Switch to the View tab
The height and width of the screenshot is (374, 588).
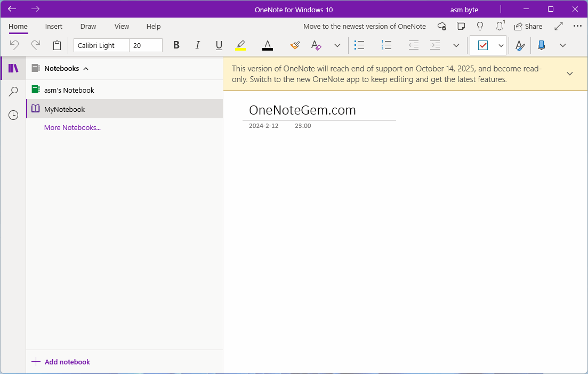tap(122, 26)
